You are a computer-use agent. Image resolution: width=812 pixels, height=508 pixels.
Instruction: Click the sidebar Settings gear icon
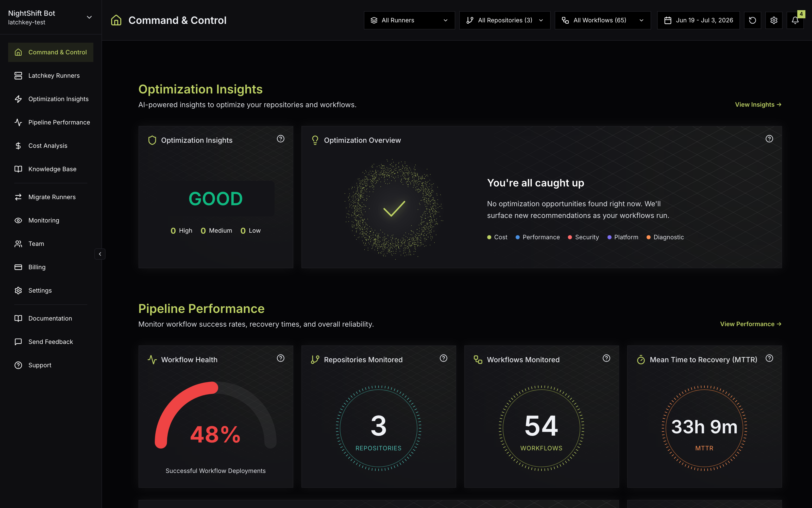18,290
